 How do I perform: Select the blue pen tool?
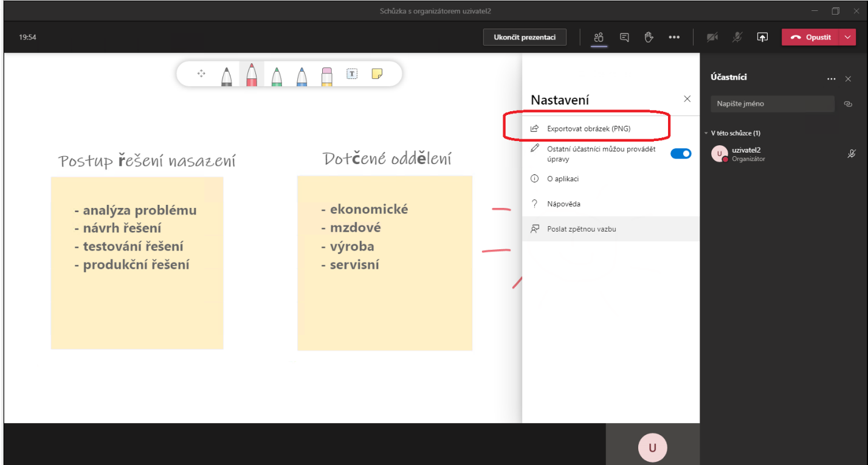click(x=301, y=75)
